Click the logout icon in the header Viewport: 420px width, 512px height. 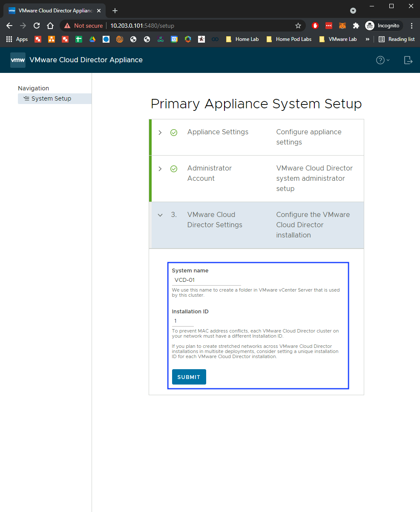(408, 60)
